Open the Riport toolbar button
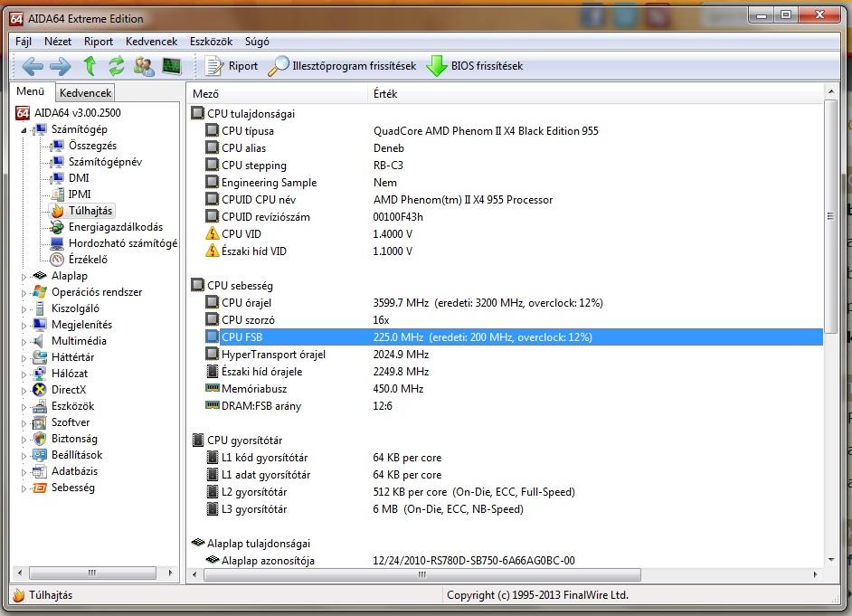 [232, 66]
